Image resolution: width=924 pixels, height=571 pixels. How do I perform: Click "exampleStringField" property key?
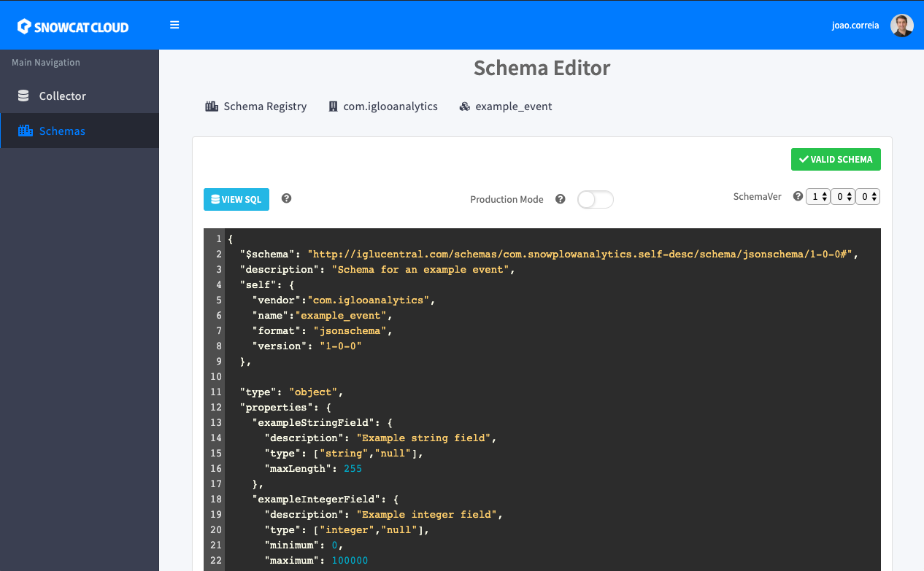316,422
